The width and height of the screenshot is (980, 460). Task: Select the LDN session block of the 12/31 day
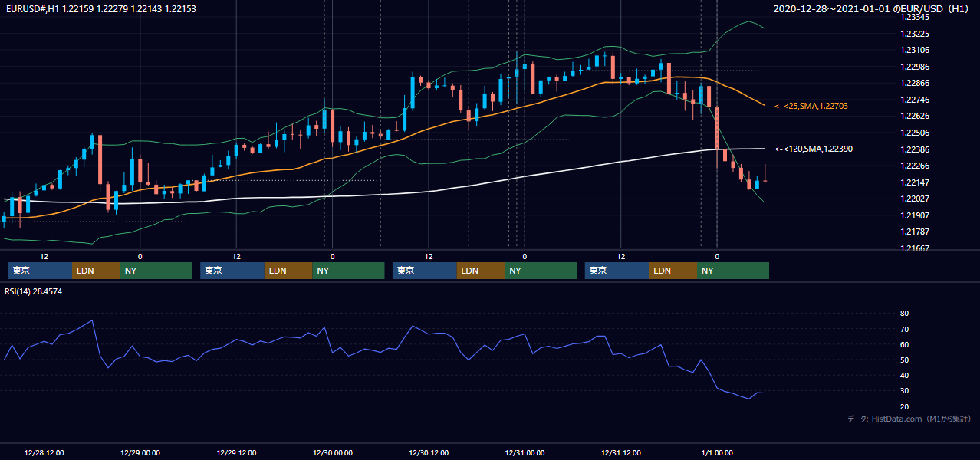(673, 271)
